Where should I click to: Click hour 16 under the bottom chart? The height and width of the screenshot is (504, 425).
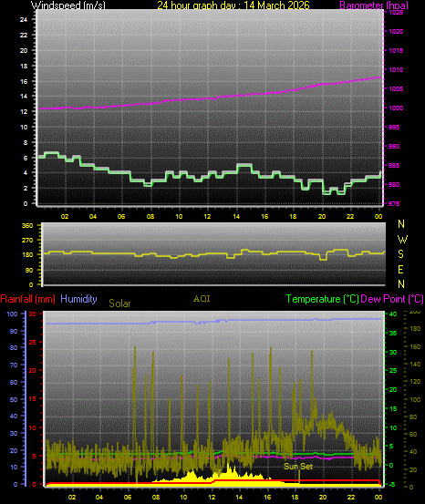(x=267, y=497)
